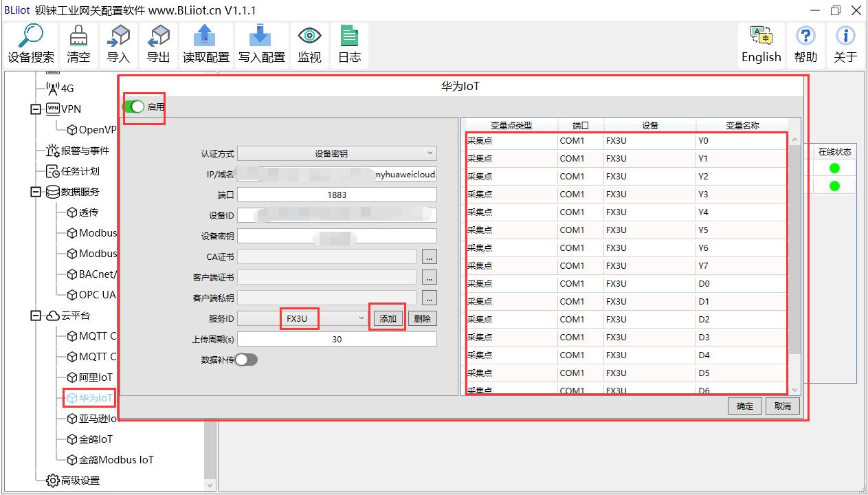Click the variable table scroll-down arrow
The height and width of the screenshot is (495, 868).
(795, 390)
